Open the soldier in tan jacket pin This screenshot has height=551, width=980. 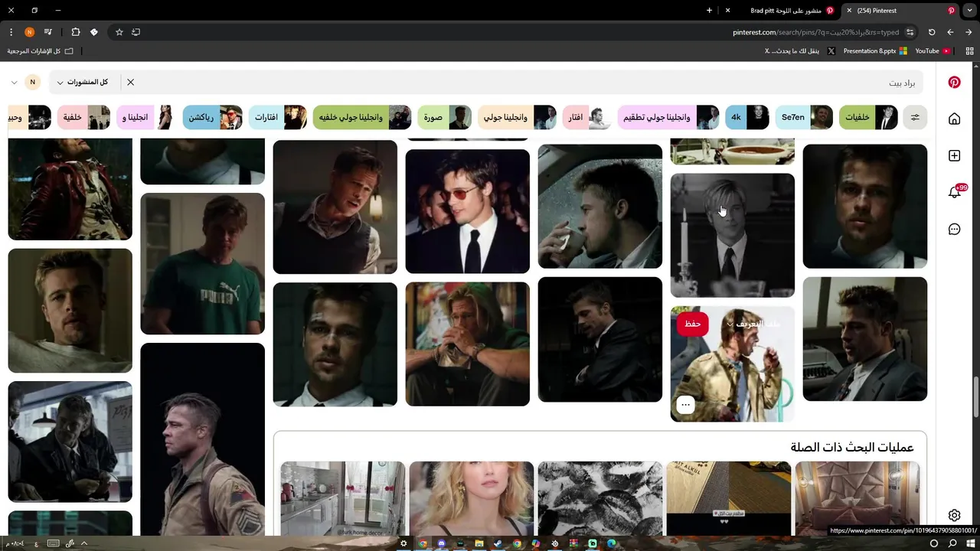pos(203,439)
